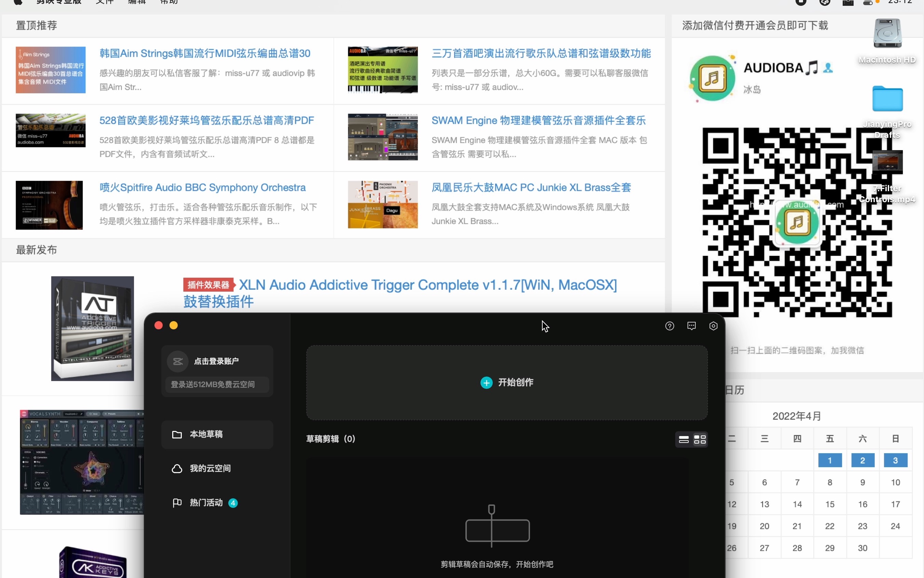Open 528首欧美影视好莱坞管弦乐 article link
Viewport: 924px width, 578px height.
(x=206, y=120)
